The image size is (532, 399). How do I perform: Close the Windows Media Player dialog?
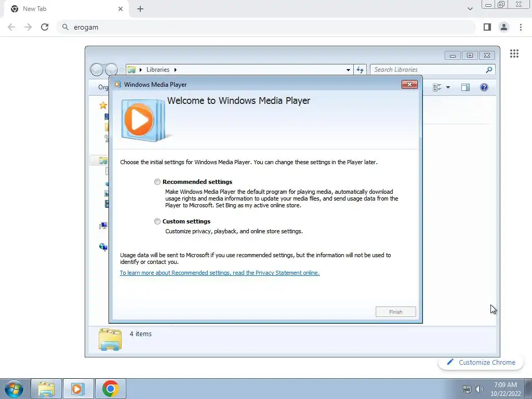coord(409,85)
